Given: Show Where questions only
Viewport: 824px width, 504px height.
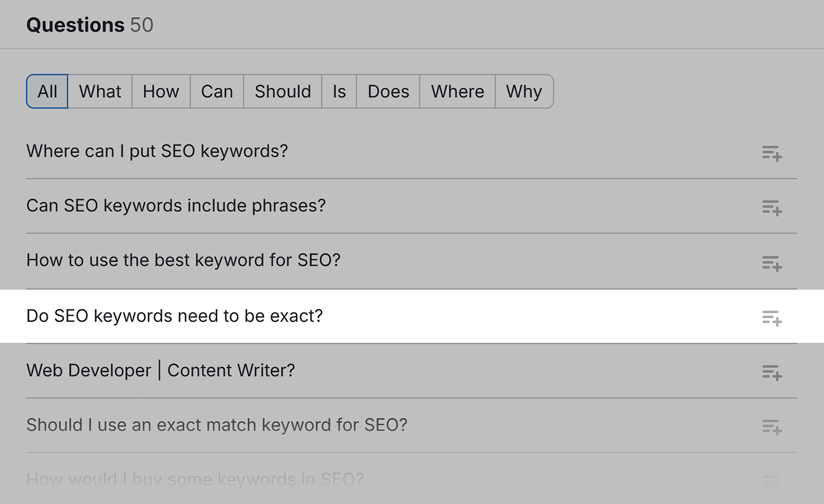Looking at the screenshot, I should [458, 91].
